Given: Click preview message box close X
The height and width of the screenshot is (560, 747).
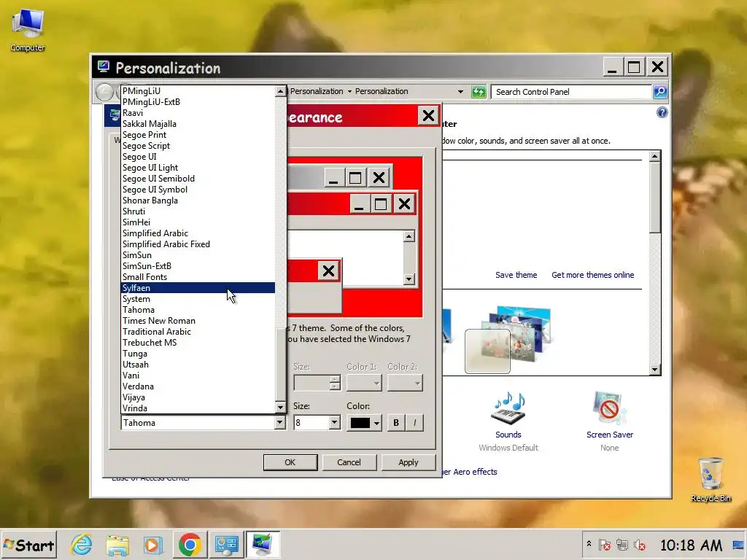Looking at the screenshot, I should click(328, 271).
